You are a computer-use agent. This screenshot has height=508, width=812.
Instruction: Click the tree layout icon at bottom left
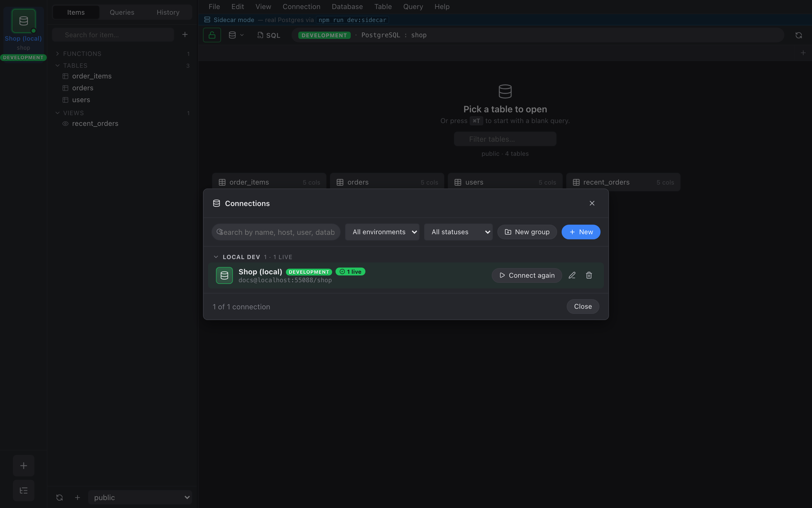click(x=23, y=491)
